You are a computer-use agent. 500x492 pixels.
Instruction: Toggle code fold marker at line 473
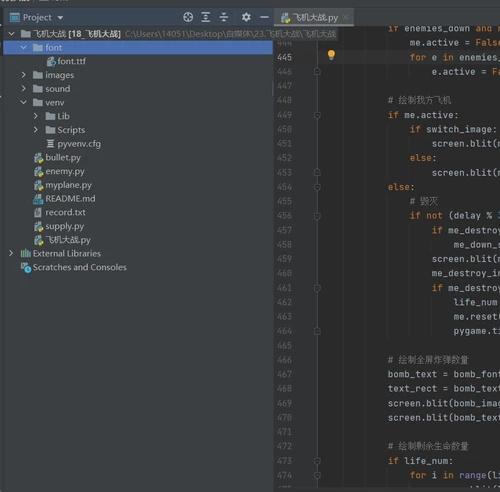[317, 461]
